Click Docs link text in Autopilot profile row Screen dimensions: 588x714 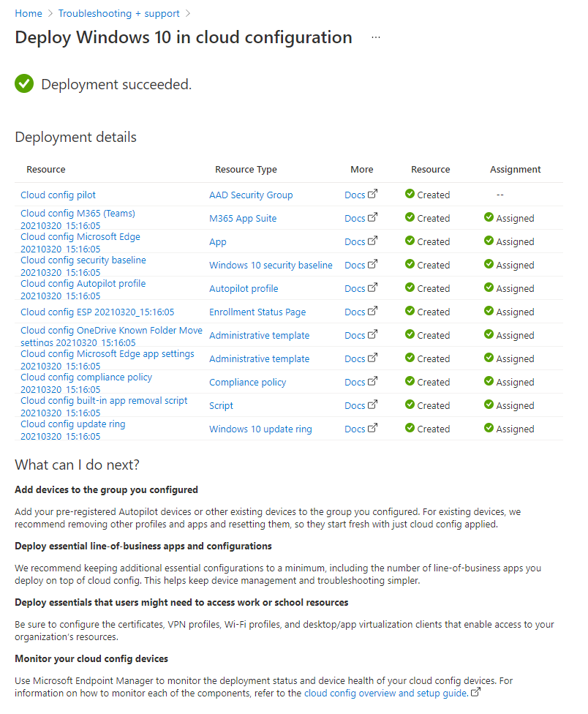355,289
